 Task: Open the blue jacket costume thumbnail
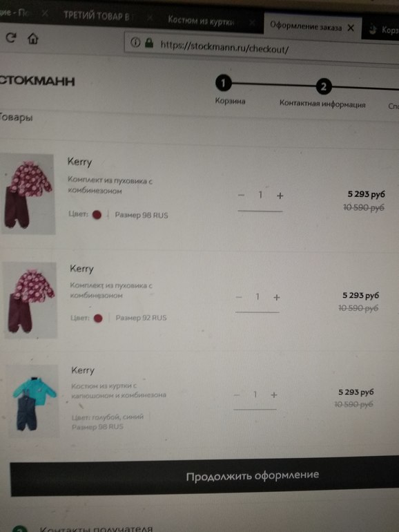(34, 401)
